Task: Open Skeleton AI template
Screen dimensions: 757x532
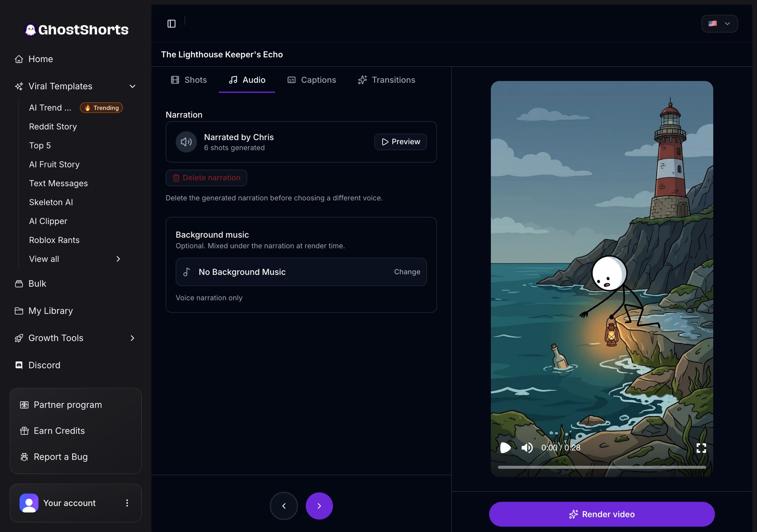Action: (x=51, y=202)
